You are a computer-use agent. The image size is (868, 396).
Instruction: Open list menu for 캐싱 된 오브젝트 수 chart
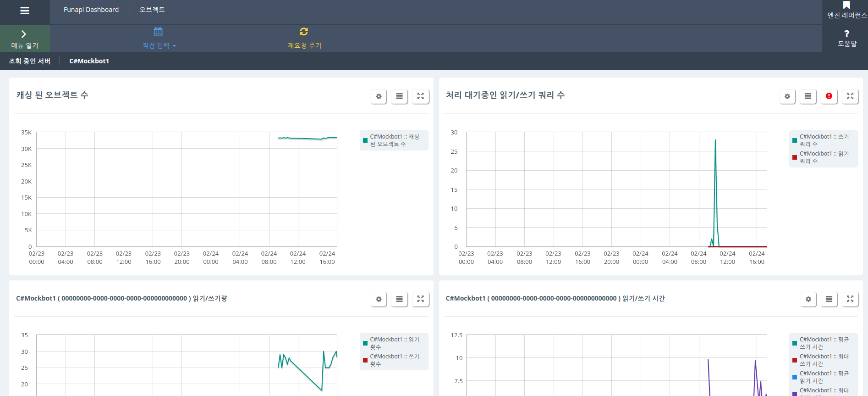click(x=399, y=96)
